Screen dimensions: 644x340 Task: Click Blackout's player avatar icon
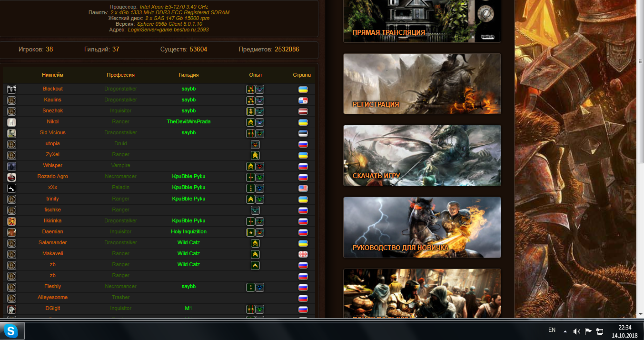tap(12, 89)
